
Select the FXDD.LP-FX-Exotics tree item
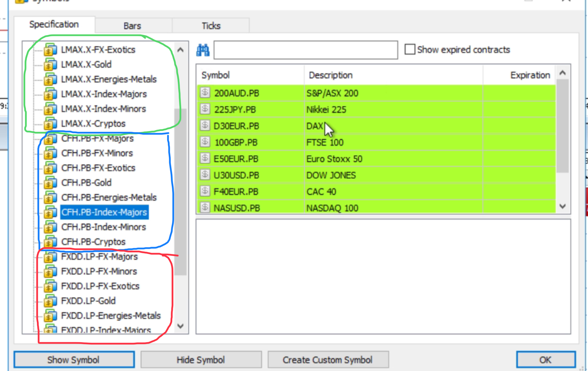tap(100, 286)
